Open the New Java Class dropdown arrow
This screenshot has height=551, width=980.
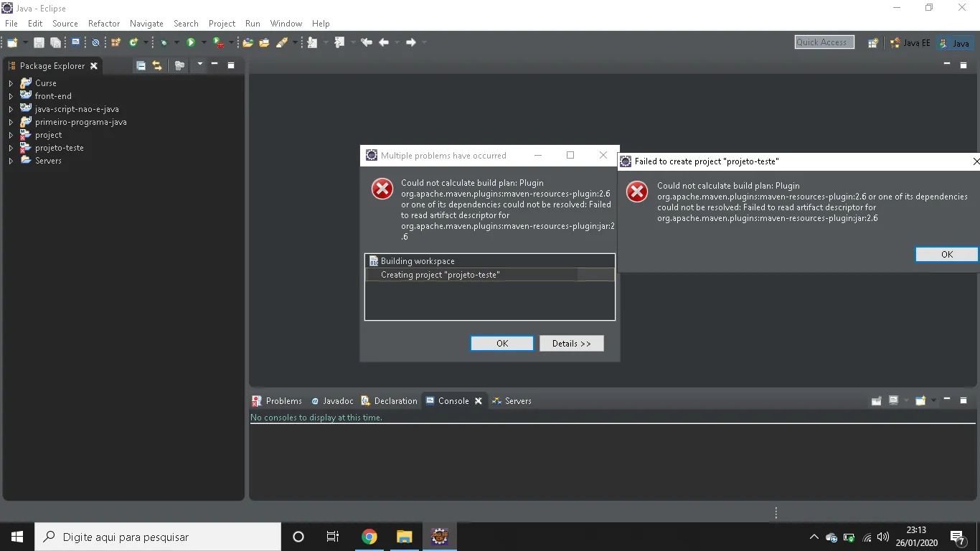(146, 43)
